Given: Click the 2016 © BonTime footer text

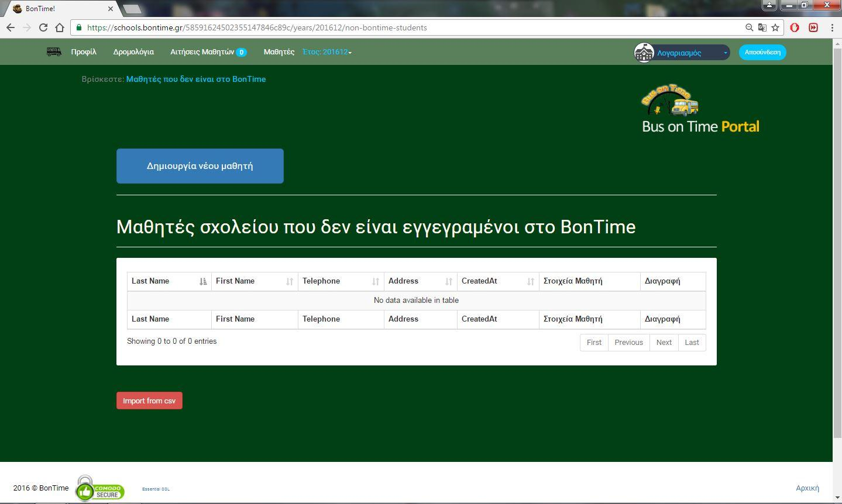Looking at the screenshot, I should [x=41, y=488].
